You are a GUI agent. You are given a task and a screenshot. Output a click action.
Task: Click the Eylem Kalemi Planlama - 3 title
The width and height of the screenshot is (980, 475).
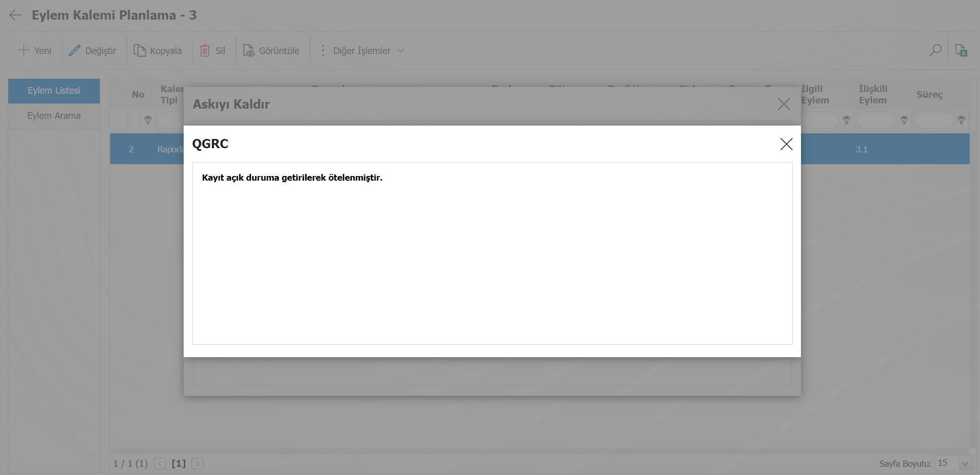click(114, 15)
